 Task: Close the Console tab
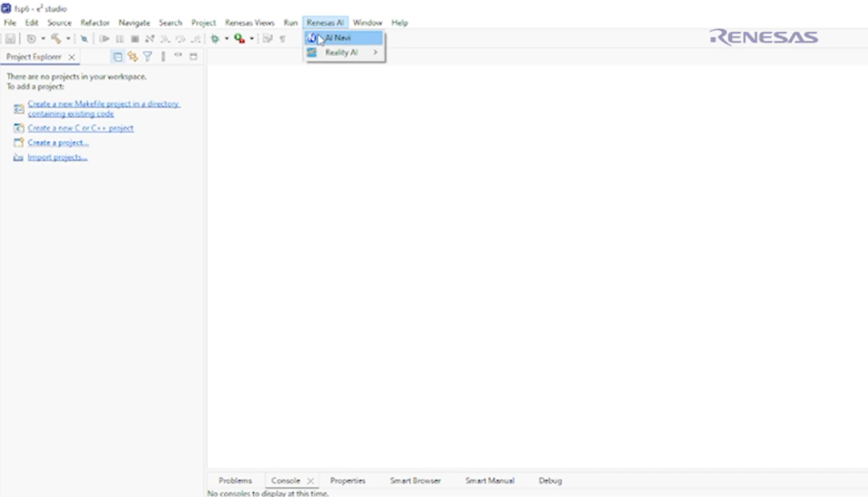310,481
